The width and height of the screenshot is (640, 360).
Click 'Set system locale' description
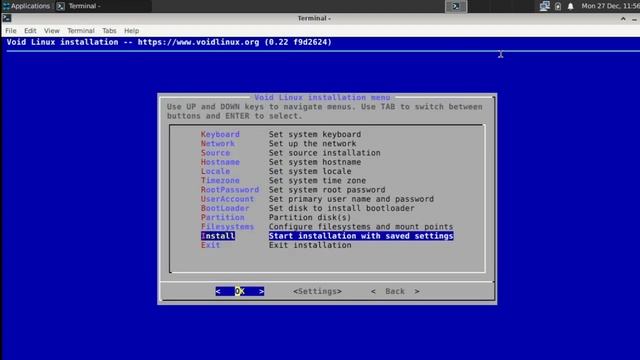click(x=310, y=171)
